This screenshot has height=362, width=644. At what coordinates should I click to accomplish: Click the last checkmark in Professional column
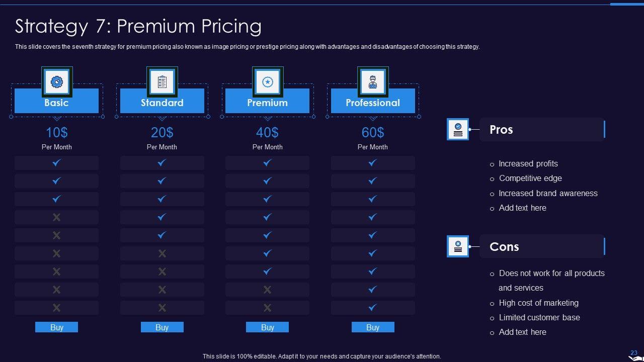pos(373,307)
